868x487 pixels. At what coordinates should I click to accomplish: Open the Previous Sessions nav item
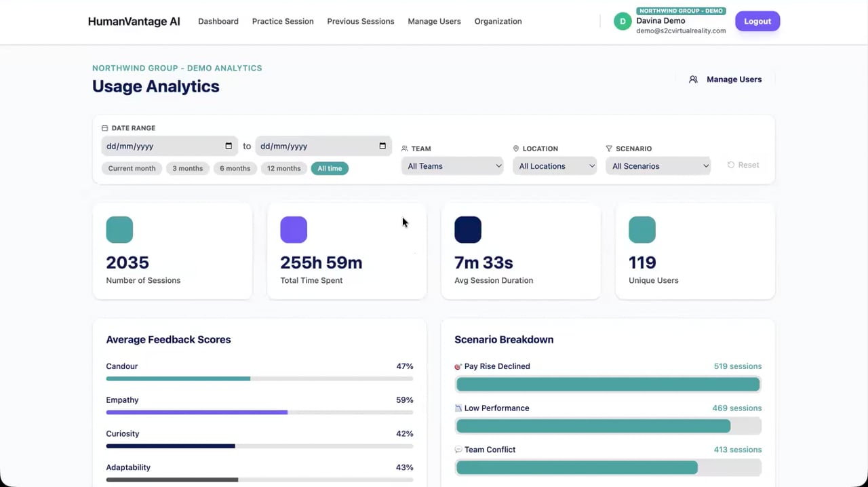click(361, 22)
